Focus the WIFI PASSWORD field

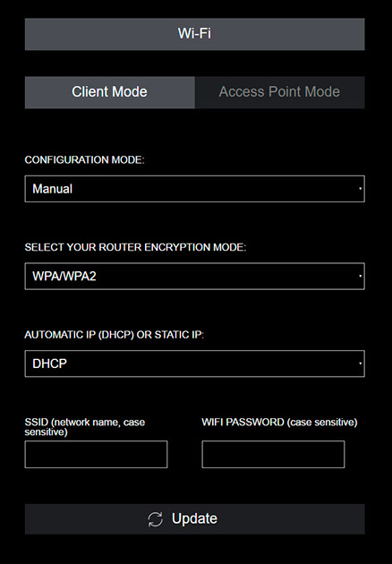pyautogui.click(x=273, y=454)
